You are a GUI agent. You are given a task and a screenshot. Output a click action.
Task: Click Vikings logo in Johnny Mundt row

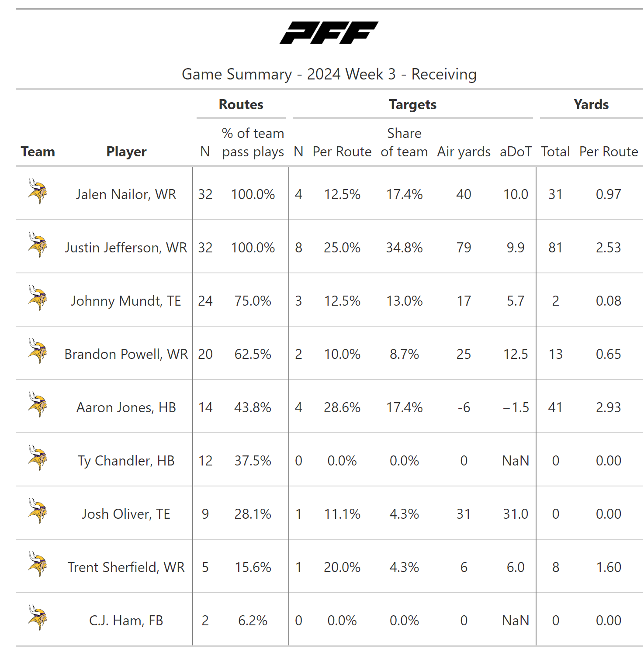coord(38,298)
